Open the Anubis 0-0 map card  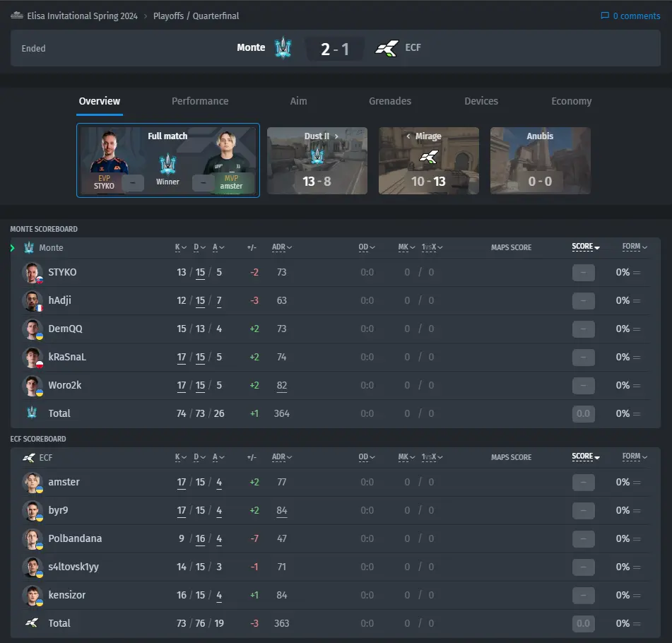[x=541, y=161]
